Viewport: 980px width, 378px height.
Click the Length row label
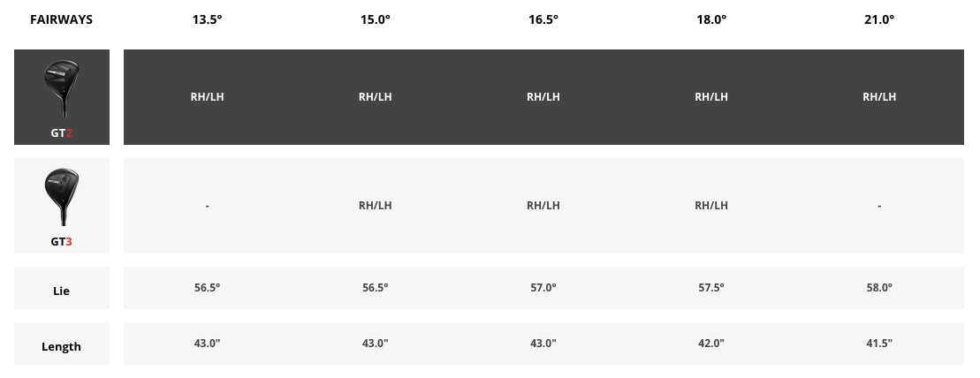point(61,347)
